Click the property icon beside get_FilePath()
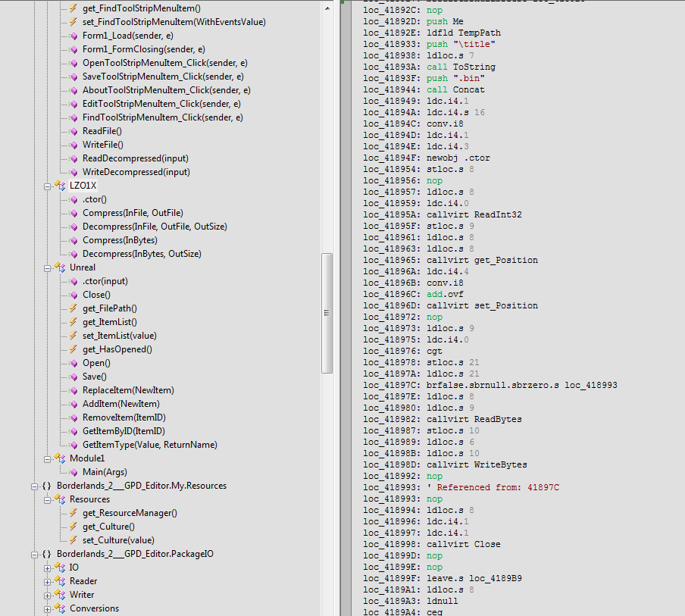The width and height of the screenshot is (685, 616). point(74,308)
